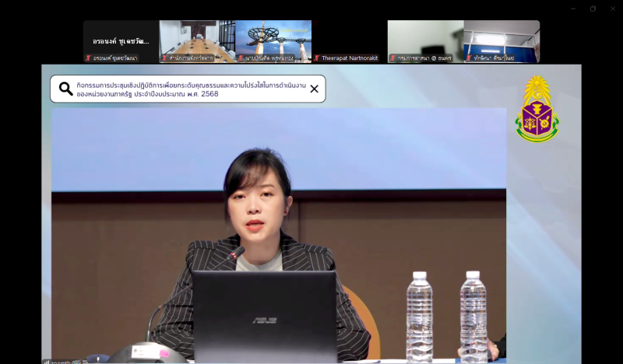Select the first participant tile with name text
The height and width of the screenshot is (364, 623).
pyautogui.click(x=121, y=40)
